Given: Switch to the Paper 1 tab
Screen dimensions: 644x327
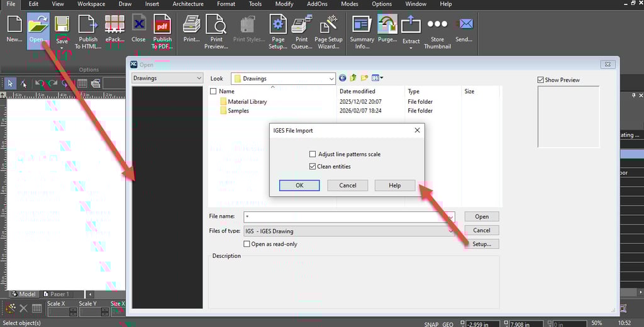Looking at the screenshot, I should [57, 294].
